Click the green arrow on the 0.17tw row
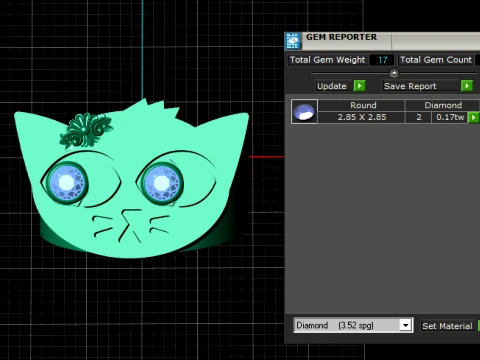The image size is (480, 360). (474, 117)
